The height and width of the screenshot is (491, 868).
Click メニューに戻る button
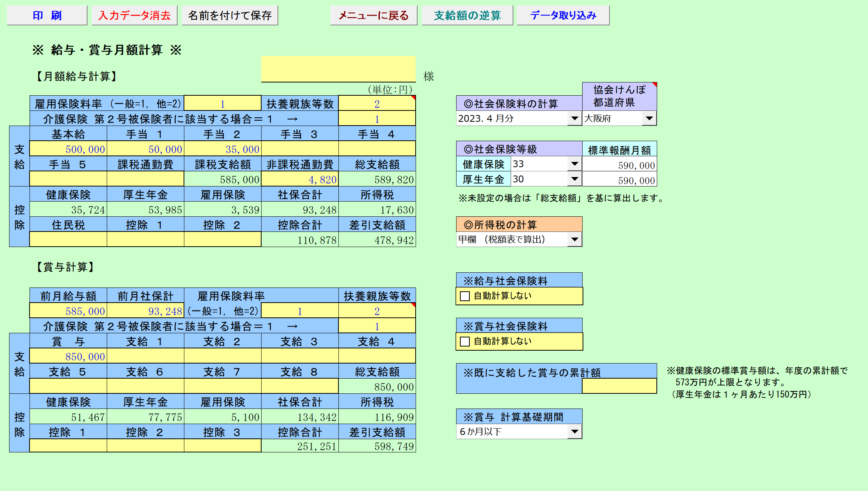point(374,16)
